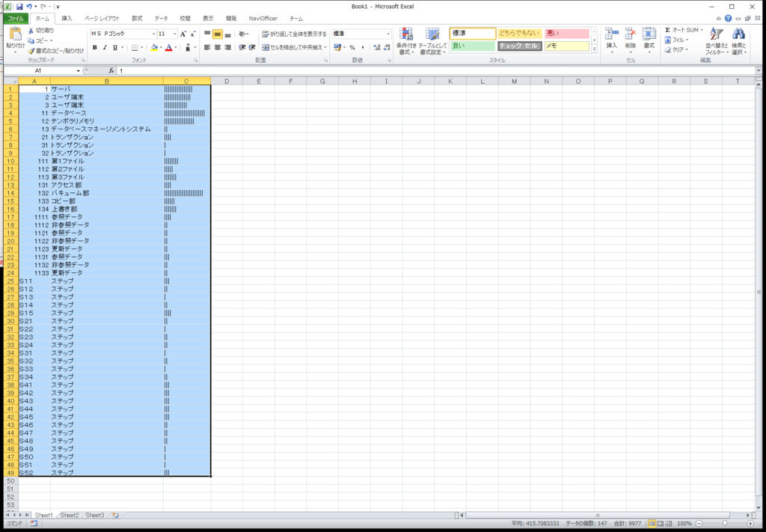
Task: Apply the チェック セル style
Action: [520, 46]
